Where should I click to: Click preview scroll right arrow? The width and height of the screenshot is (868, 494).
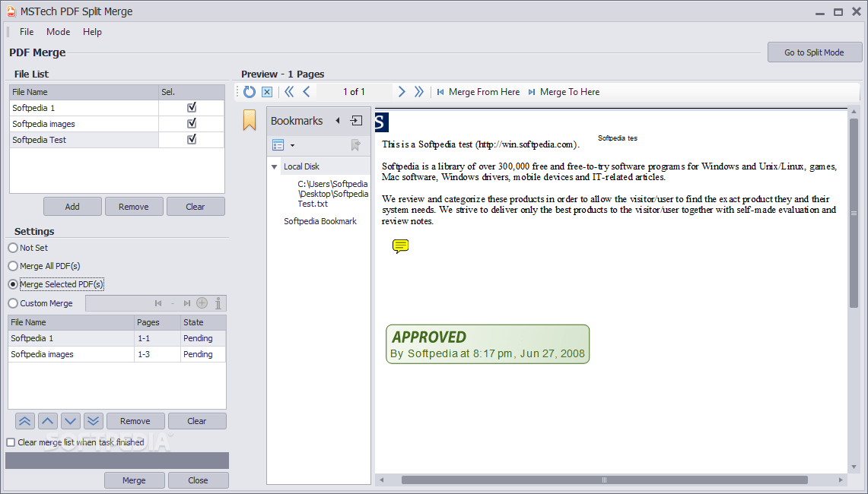(841, 480)
